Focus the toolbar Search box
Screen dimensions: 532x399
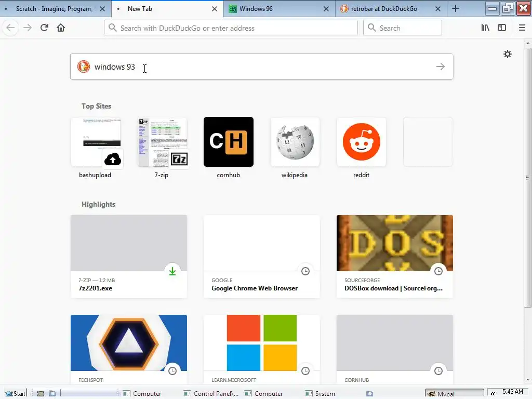point(403,28)
